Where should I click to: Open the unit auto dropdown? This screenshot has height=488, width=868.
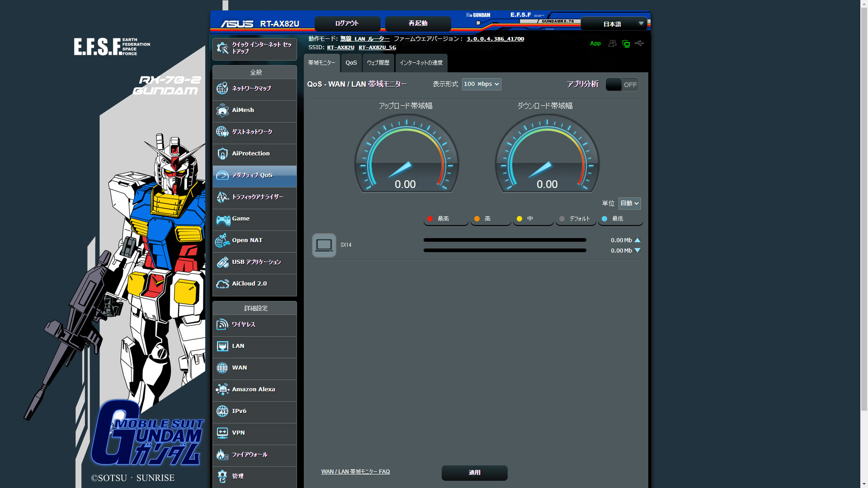629,203
